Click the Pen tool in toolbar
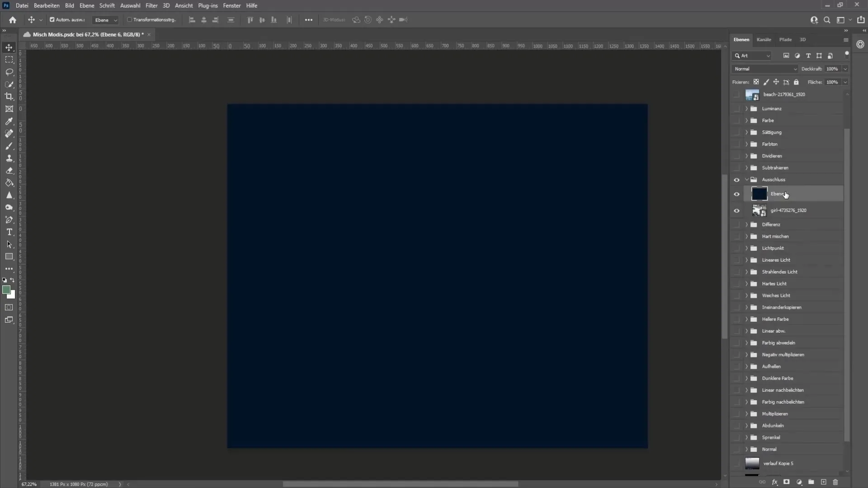Screen dimensions: 868x488 pos(9,220)
